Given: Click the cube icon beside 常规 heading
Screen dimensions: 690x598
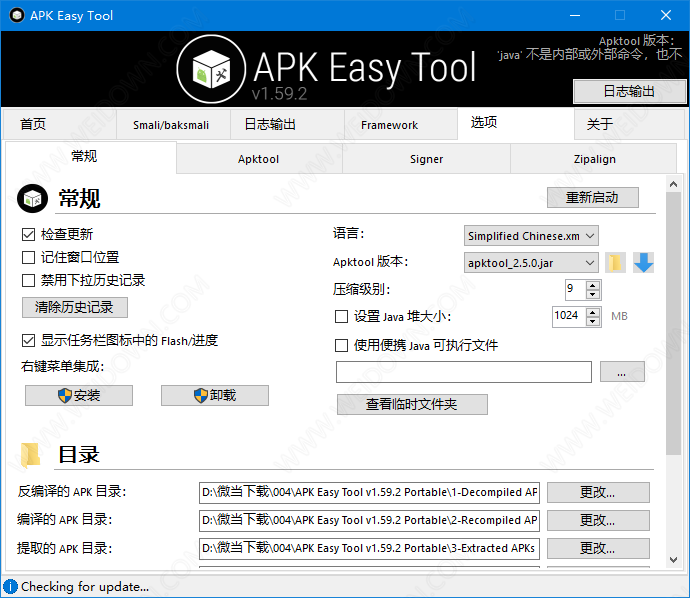Looking at the screenshot, I should pyautogui.click(x=32, y=199).
